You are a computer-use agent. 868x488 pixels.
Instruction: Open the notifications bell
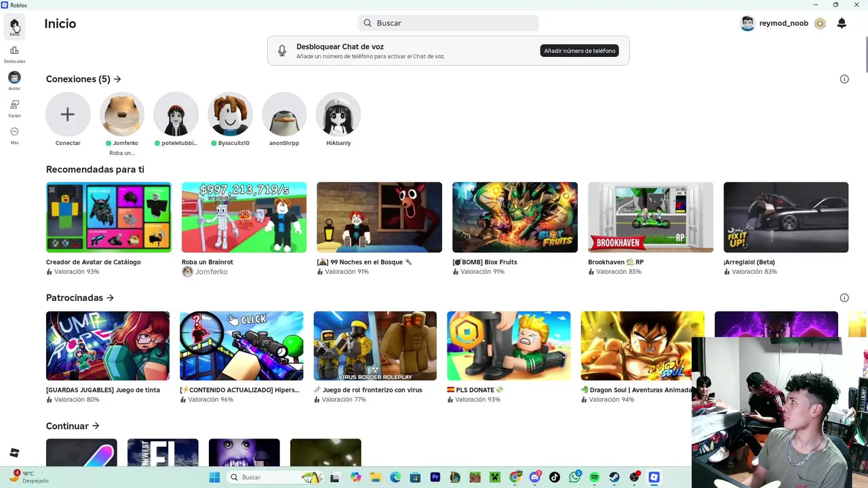pyautogui.click(x=842, y=23)
